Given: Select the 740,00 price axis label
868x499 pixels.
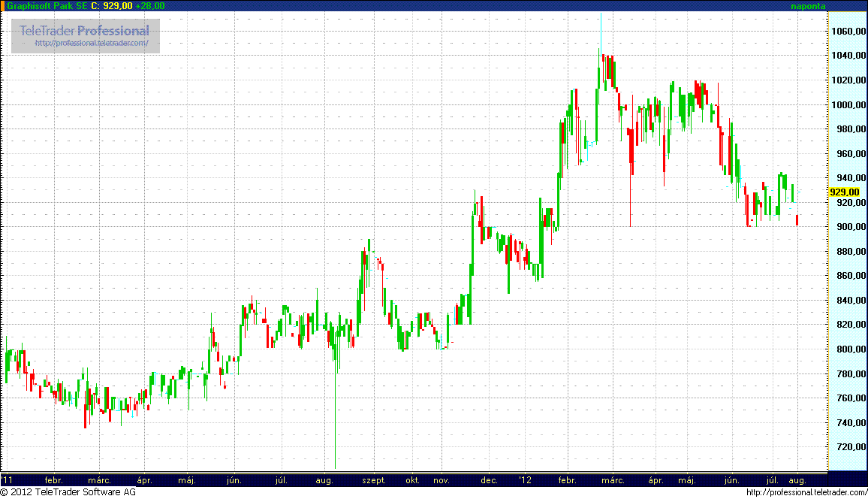Looking at the screenshot, I should 851,422.
